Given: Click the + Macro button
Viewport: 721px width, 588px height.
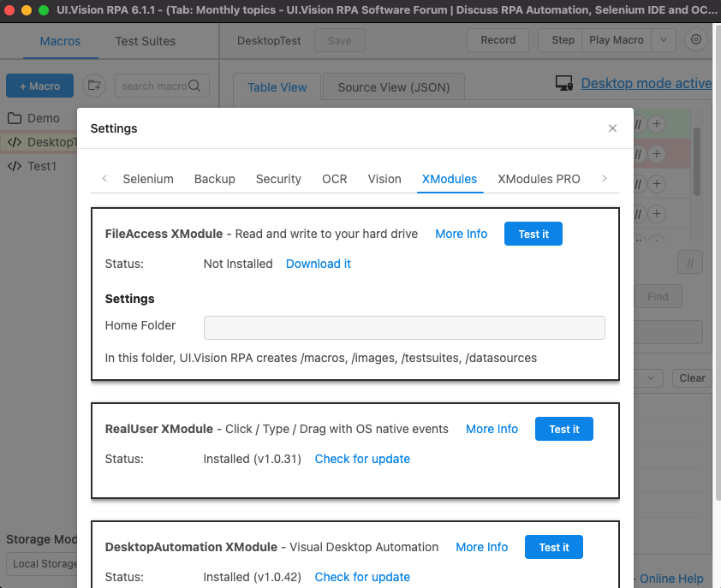Looking at the screenshot, I should [39, 86].
